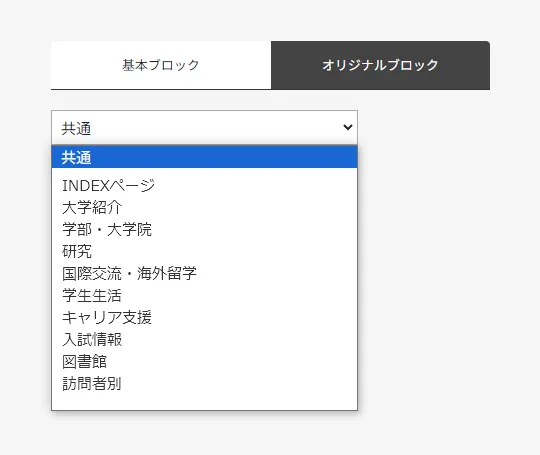Click the dropdown chevron arrow icon
Viewport: 540px width, 455px height.
point(348,127)
